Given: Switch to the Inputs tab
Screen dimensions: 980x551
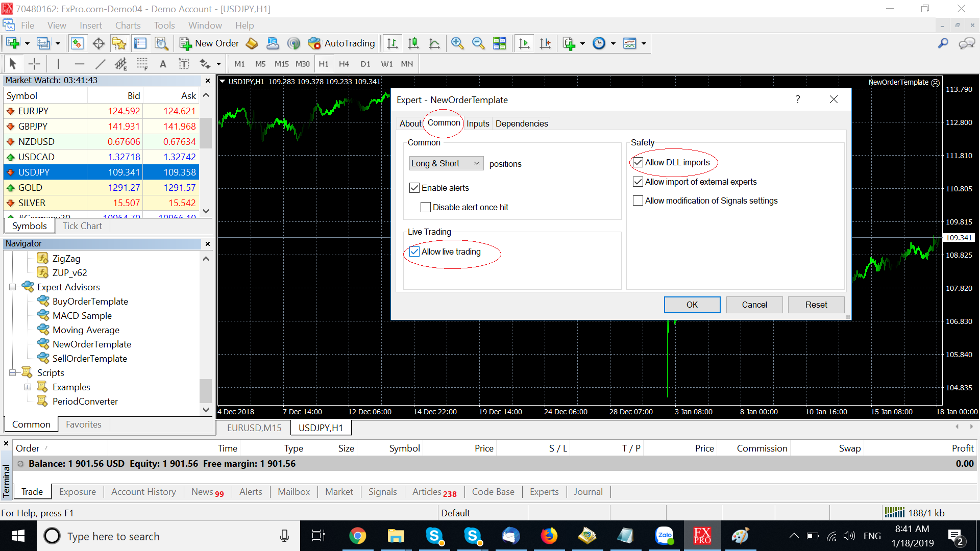Looking at the screenshot, I should 478,123.
